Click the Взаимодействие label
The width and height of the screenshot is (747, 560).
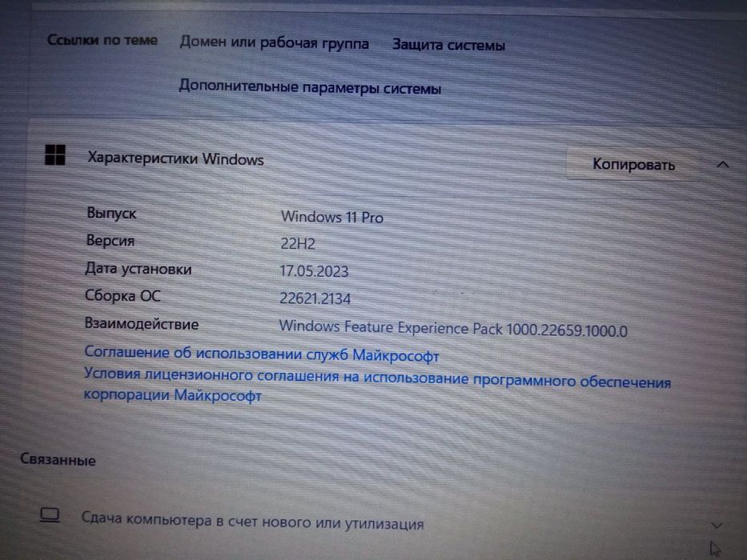(x=142, y=324)
